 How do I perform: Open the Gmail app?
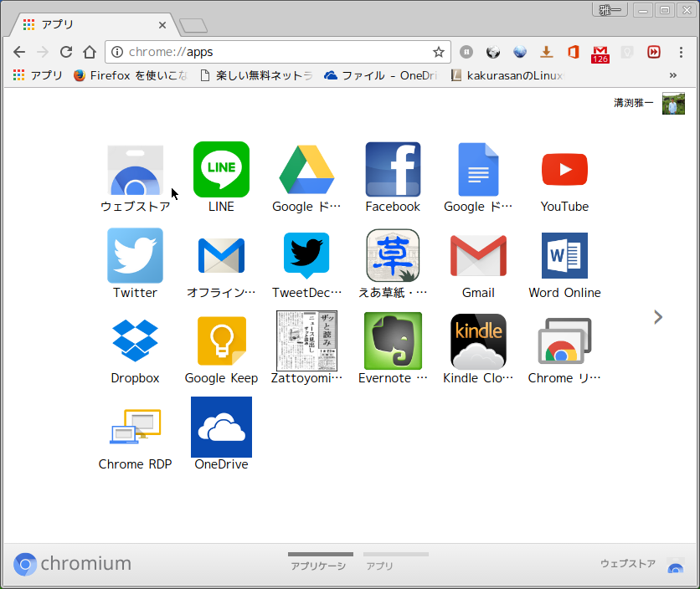pyautogui.click(x=479, y=256)
